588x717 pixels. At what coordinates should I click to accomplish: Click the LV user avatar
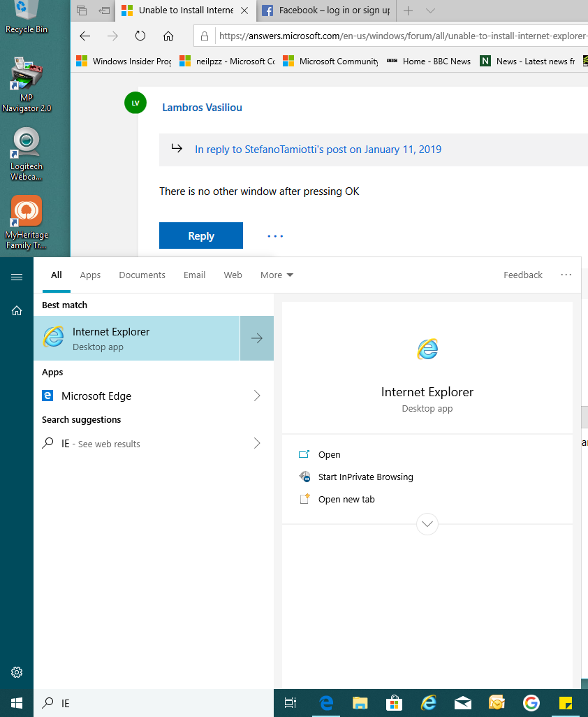pos(135,103)
